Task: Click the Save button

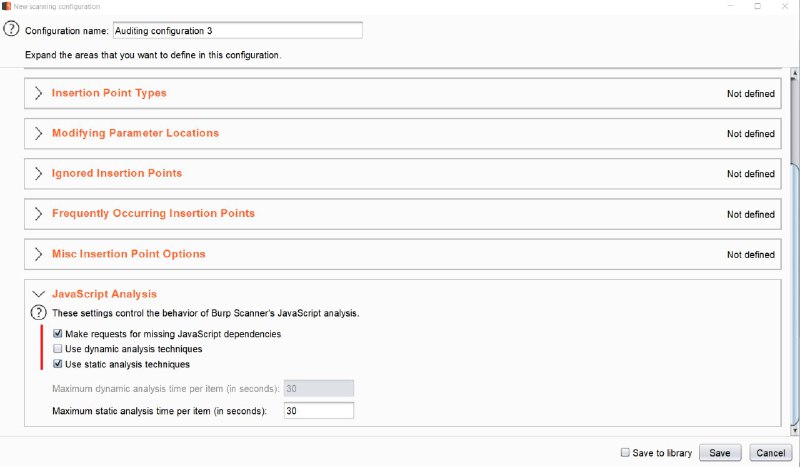Action: pyautogui.click(x=720, y=453)
